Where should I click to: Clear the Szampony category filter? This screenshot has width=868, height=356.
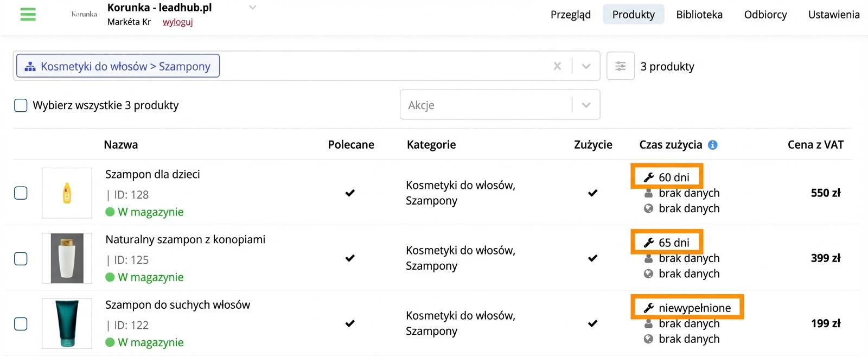(x=557, y=66)
